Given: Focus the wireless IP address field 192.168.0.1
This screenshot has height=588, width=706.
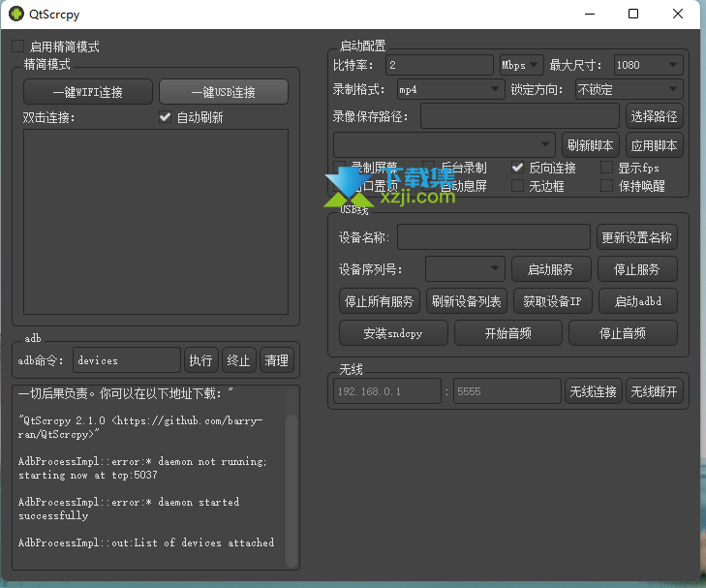Looking at the screenshot, I should (x=387, y=390).
